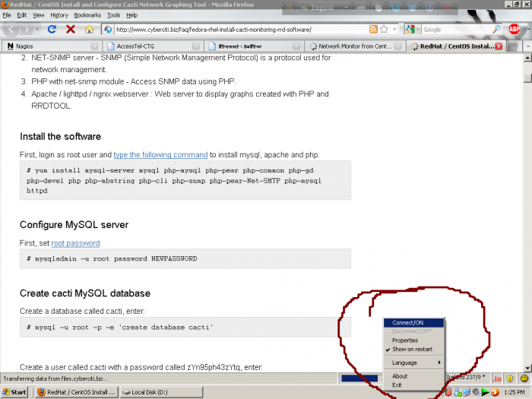Click the Google search engine icon
The height and width of the screenshot is (399, 532).
(410, 30)
